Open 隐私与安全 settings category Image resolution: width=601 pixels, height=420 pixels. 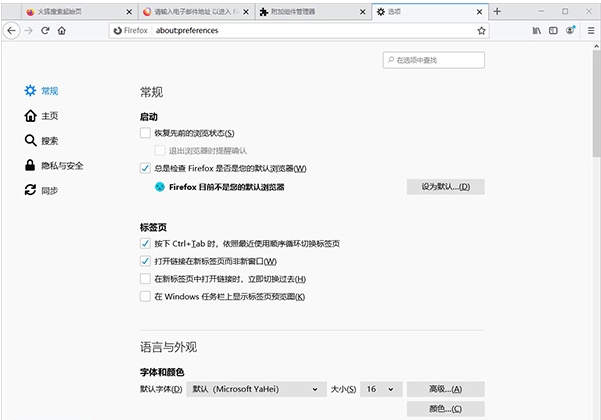click(x=54, y=166)
